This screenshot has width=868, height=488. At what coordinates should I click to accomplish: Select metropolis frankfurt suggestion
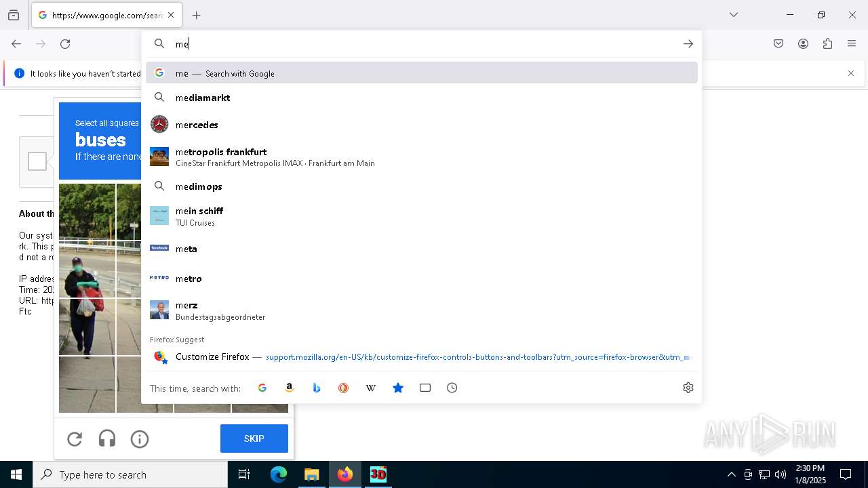coord(422,157)
